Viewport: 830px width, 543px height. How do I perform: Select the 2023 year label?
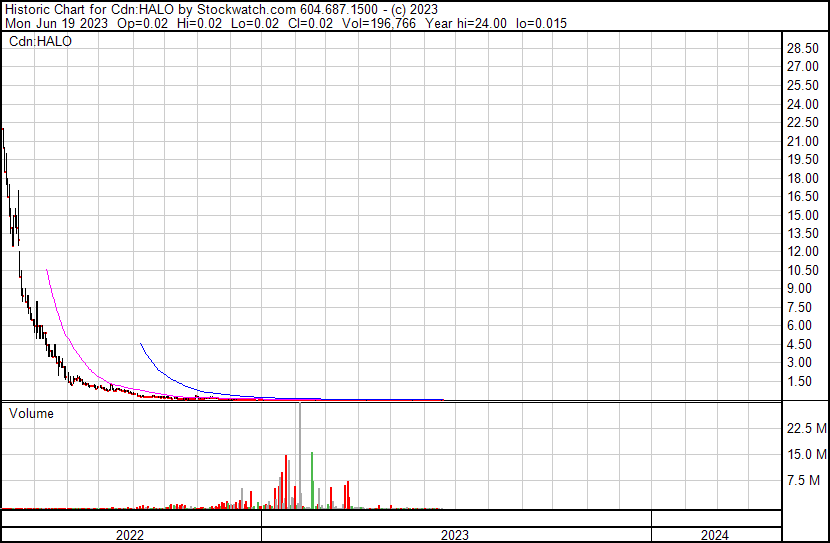[x=455, y=535]
